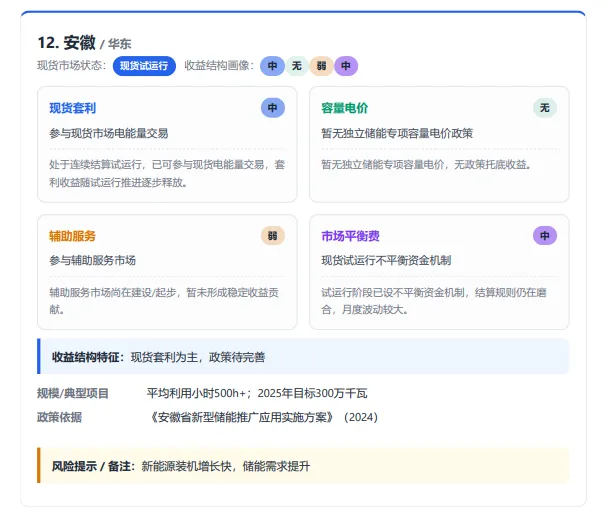This screenshot has height=526, width=609.
Task: Select the 现货套利 card title
Action: click(x=73, y=108)
